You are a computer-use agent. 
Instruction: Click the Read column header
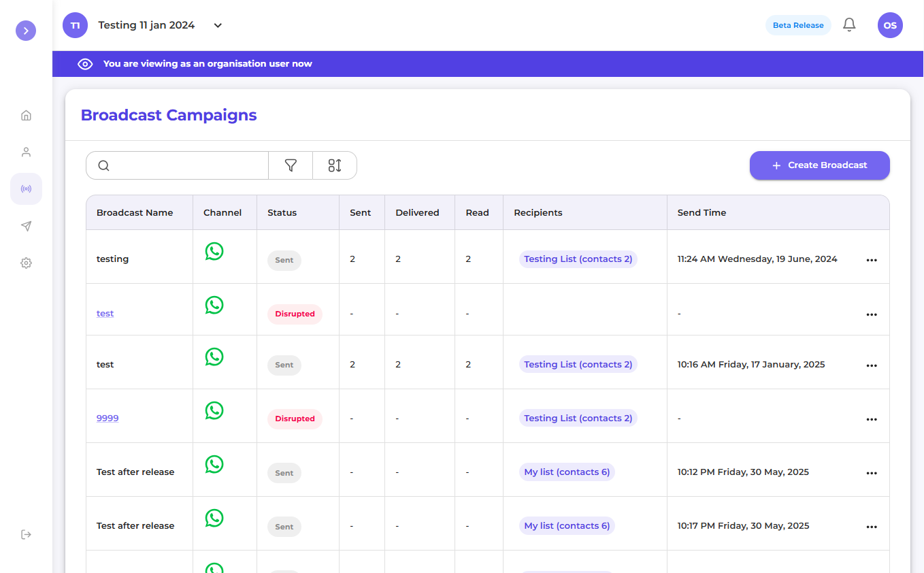(x=478, y=212)
